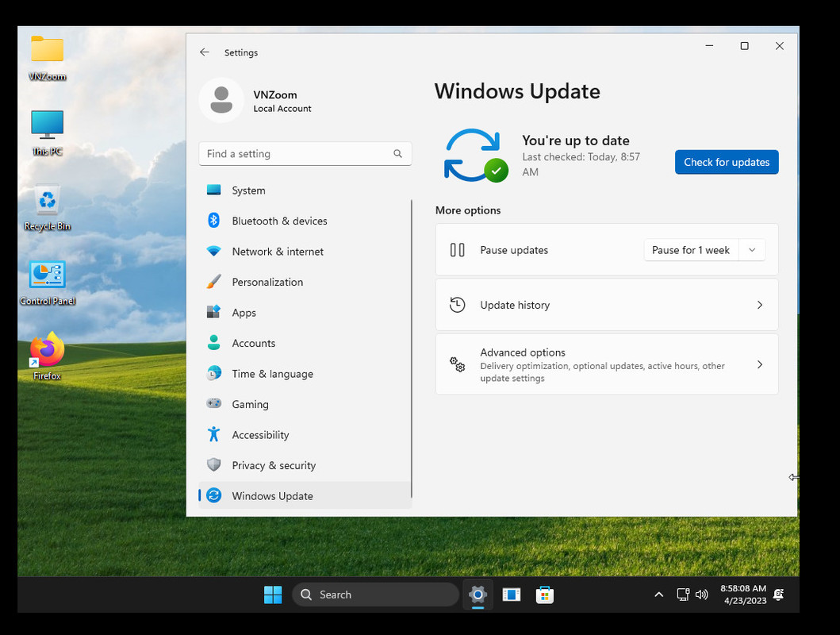Screen dimensions: 840x635
Task: Open the Network & internet wifi icon
Action: (213, 251)
